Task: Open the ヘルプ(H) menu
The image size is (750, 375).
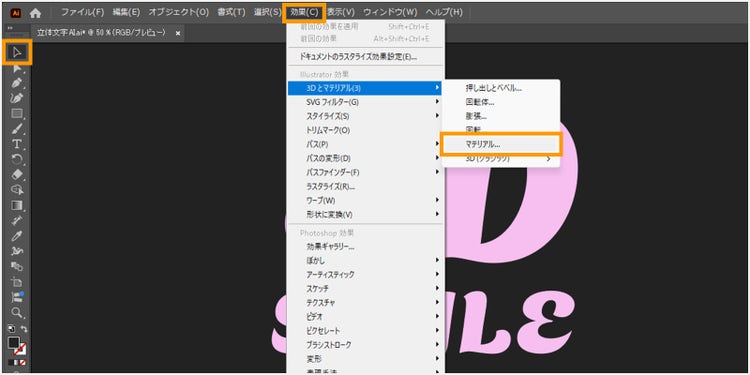Action: [444, 12]
